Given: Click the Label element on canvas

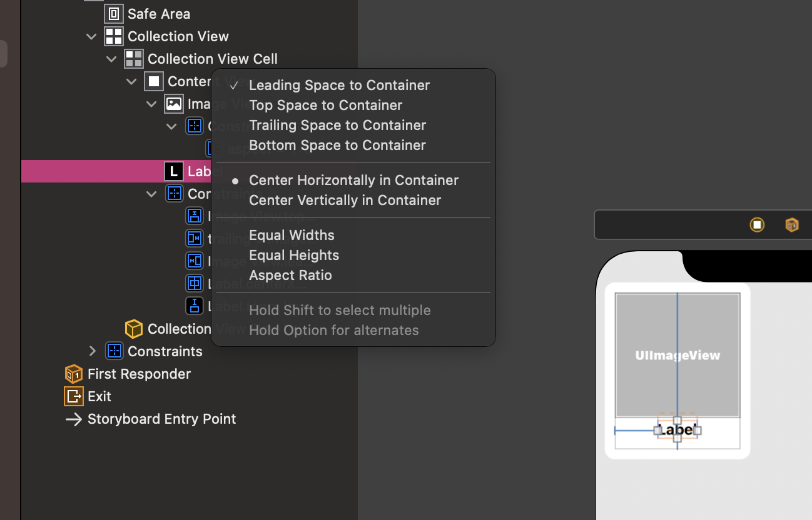Looking at the screenshot, I should point(678,430).
